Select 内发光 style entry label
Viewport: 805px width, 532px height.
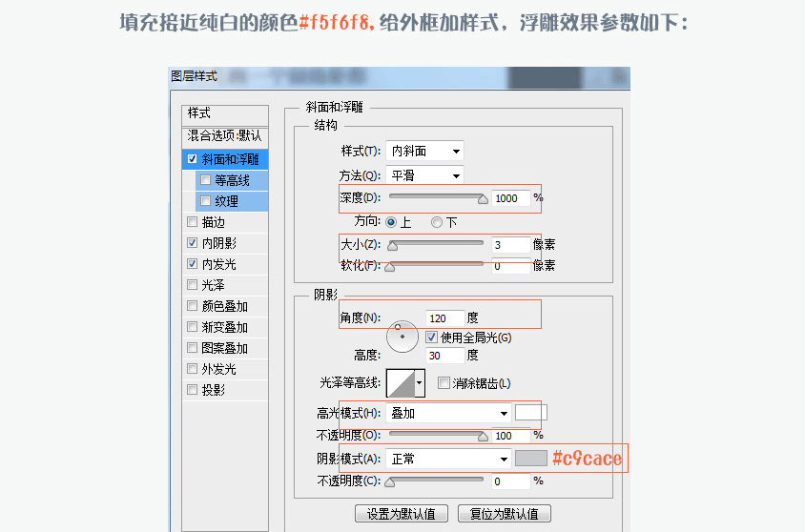pyautogui.click(x=219, y=264)
